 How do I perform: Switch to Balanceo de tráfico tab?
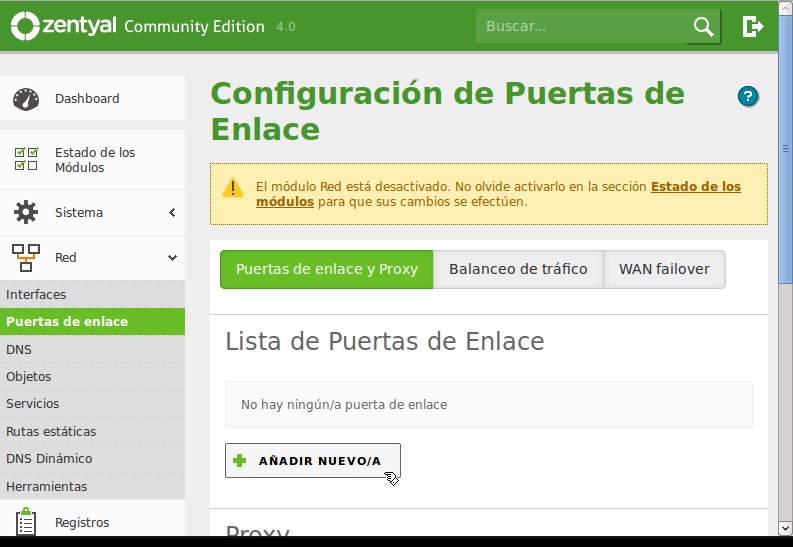(518, 269)
